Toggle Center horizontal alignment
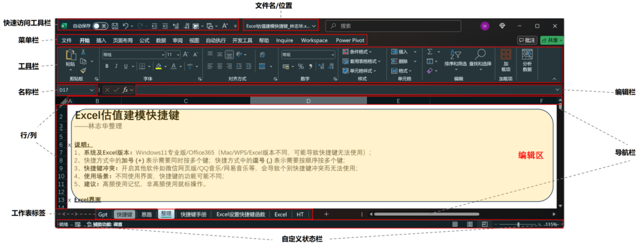 tap(219, 66)
